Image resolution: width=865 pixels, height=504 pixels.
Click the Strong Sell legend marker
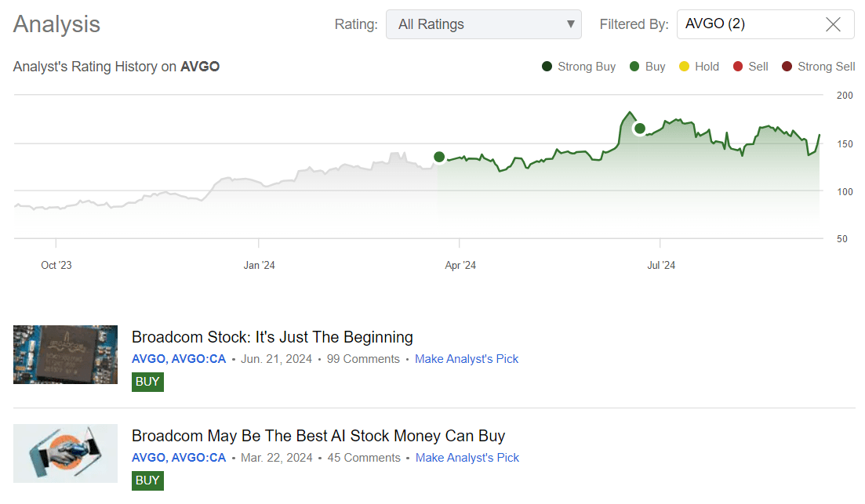coord(787,67)
